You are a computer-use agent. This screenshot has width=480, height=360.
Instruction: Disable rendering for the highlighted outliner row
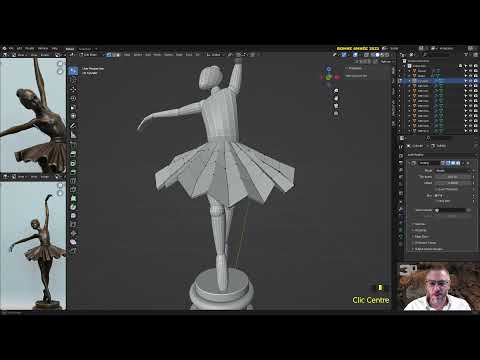click(x=476, y=81)
